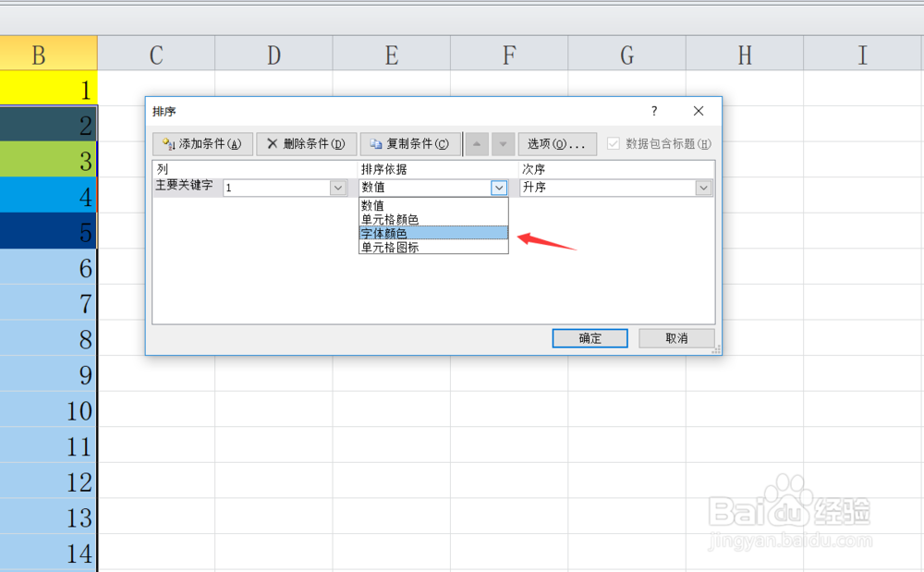This screenshot has width=924, height=572.
Task: Click the yellow cell containing 1
Action: point(48,89)
